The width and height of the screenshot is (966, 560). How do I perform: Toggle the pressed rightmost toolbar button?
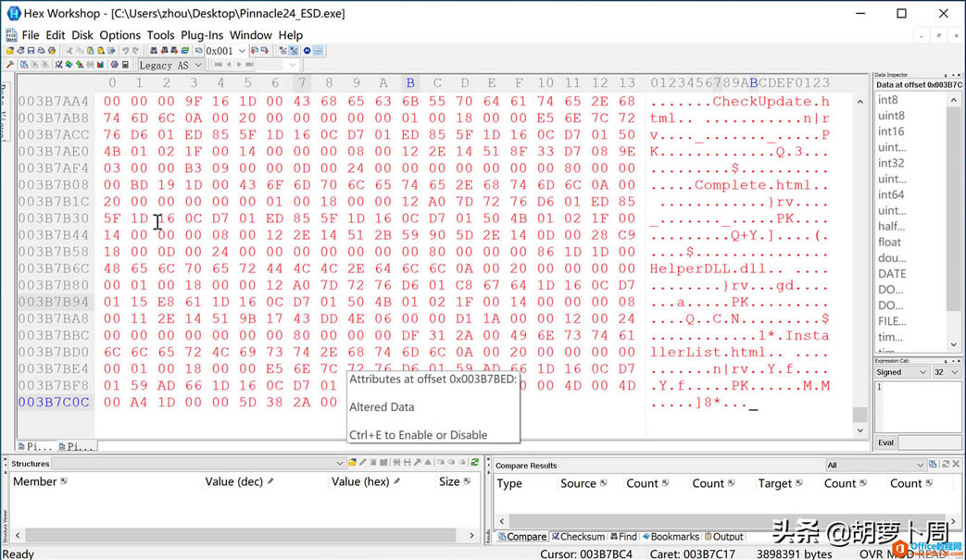pyautogui.click(x=319, y=51)
